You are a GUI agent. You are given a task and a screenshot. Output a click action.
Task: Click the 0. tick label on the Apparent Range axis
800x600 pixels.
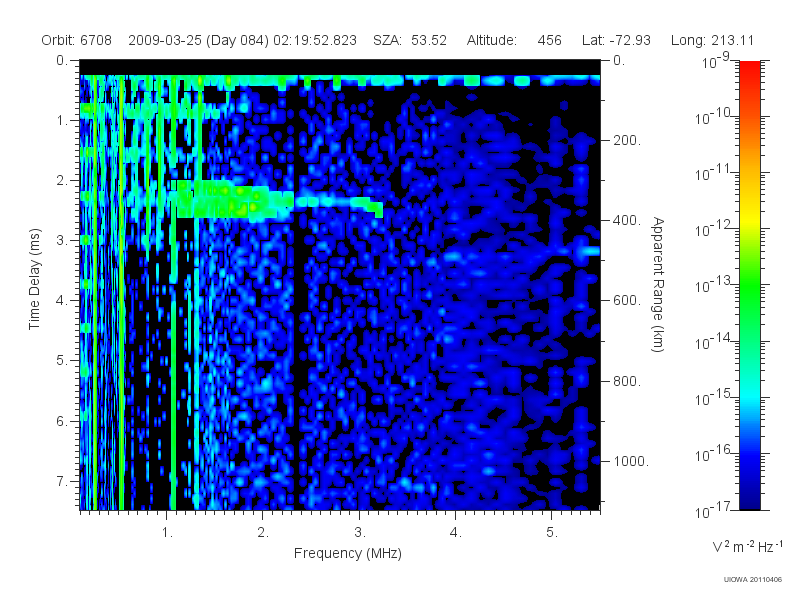point(619,60)
